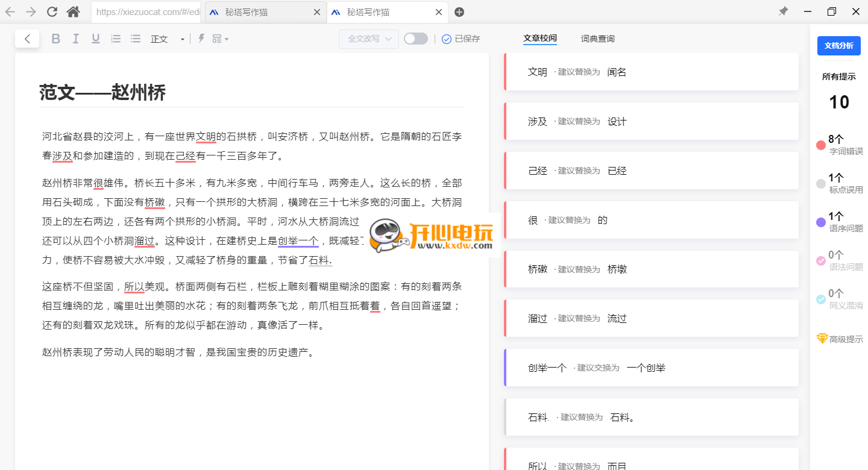Apply underline formatting
The image size is (868, 470).
95,38
